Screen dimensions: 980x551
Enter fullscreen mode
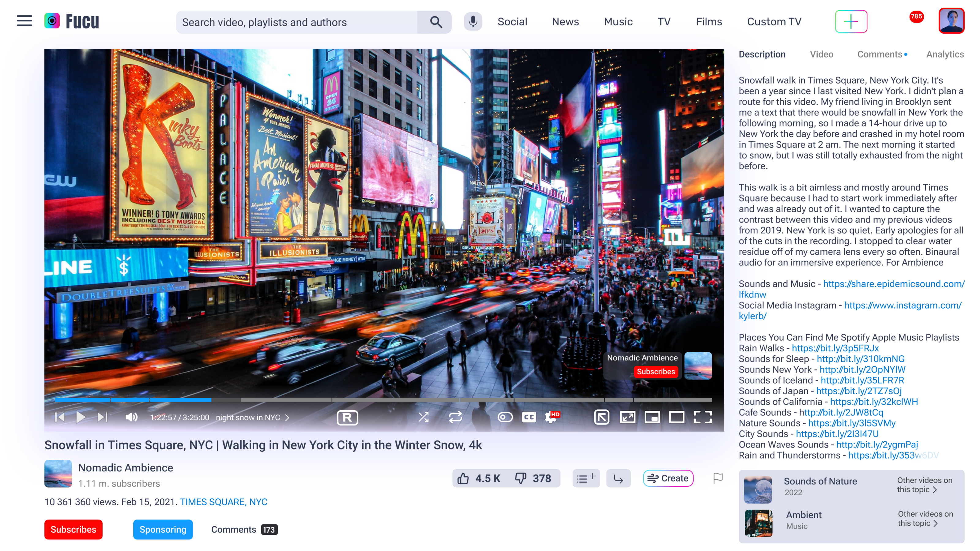coord(702,417)
